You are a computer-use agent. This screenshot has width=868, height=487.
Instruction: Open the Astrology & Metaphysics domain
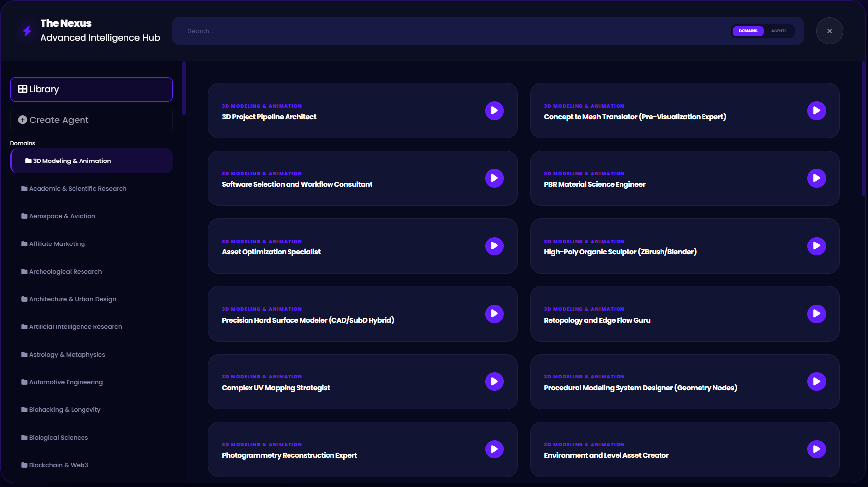click(67, 354)
